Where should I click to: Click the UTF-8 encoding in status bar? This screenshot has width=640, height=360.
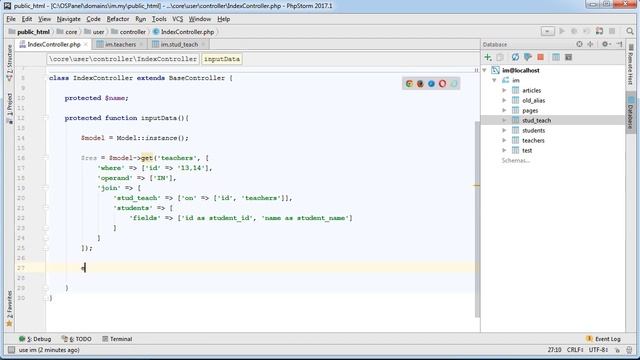[598, 350]
